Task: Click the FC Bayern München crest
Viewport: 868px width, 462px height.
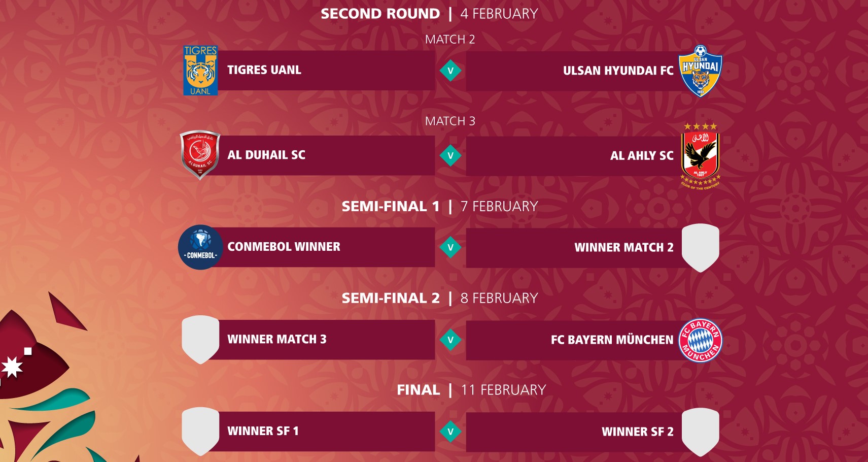Action: tap(700, 340)
